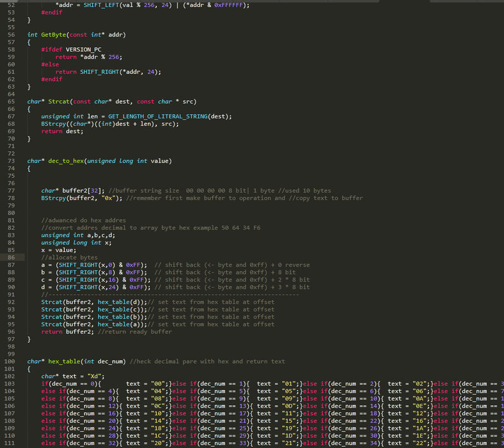This screenshot has height=448, width=504.
Task: Click the #else directive on line 60
Action: (50, 64)
